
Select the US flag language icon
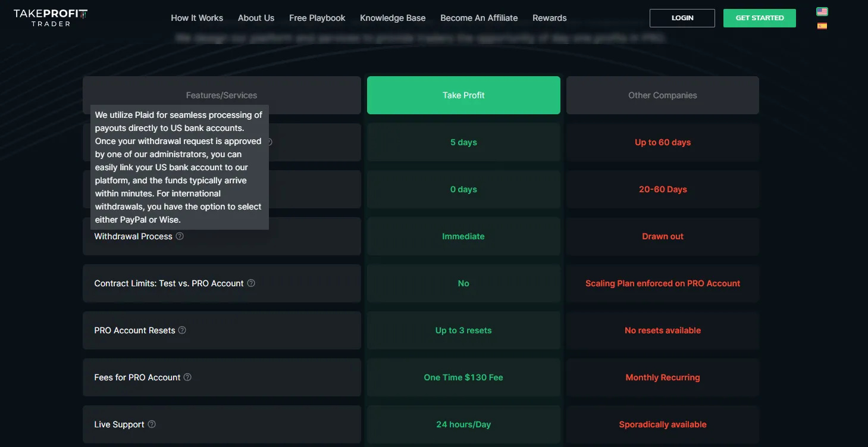[x=822, y=11]
